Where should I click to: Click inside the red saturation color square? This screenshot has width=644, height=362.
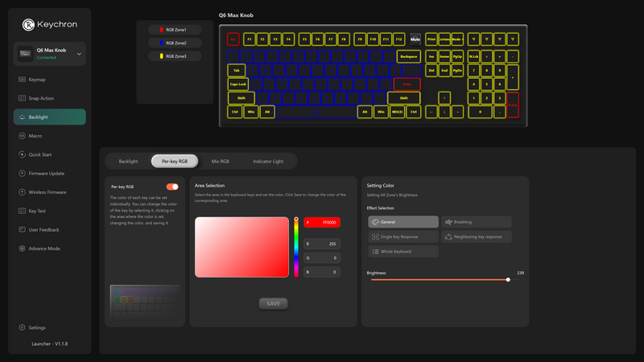(x=242, y=247)
